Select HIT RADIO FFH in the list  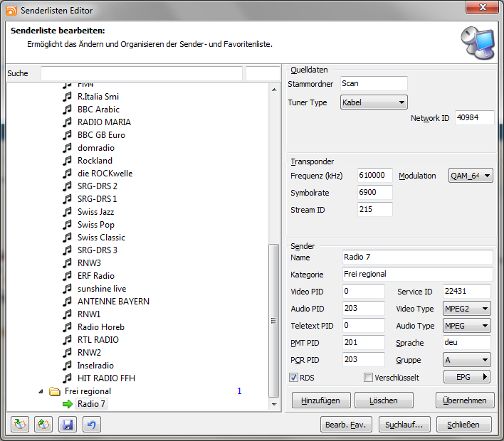point(106,378)
